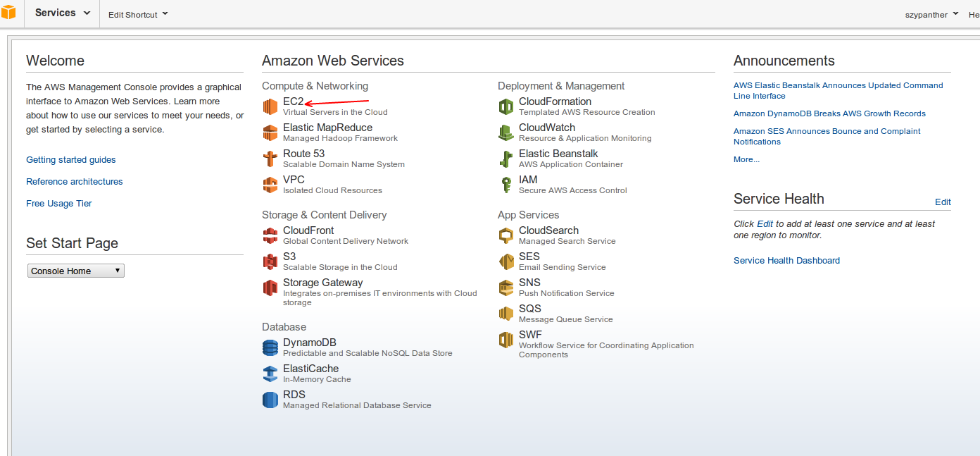Click the VPC service icon
This screenshot has width=980, height=456.
tap(270, 185)
